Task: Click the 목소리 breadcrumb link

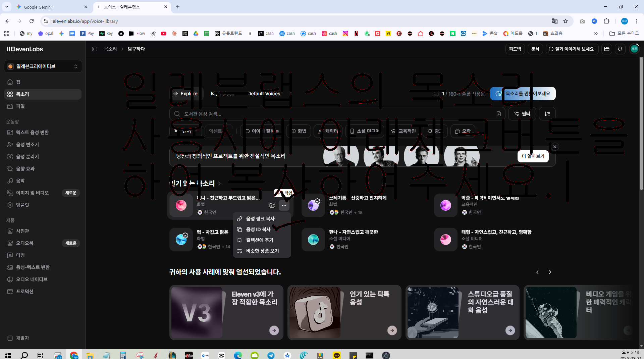Action: (x=110, y=49)
